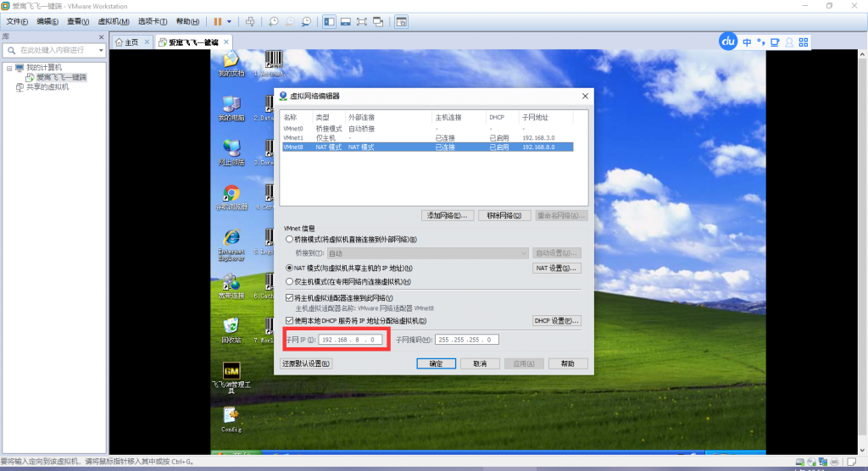This screenshot has height=471, width=868.
Task: Click the 子网 IP address field
Action: pos(350,340)
